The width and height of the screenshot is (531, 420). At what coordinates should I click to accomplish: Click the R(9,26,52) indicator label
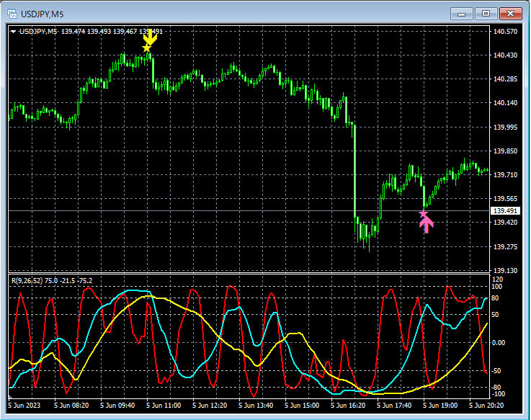click(52, 281)
